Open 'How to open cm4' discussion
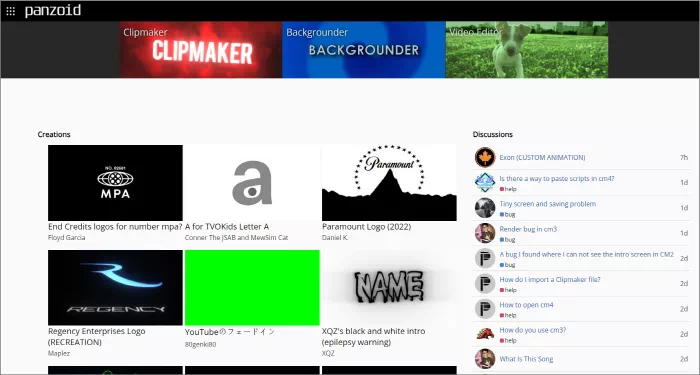 tap(526, 305)
